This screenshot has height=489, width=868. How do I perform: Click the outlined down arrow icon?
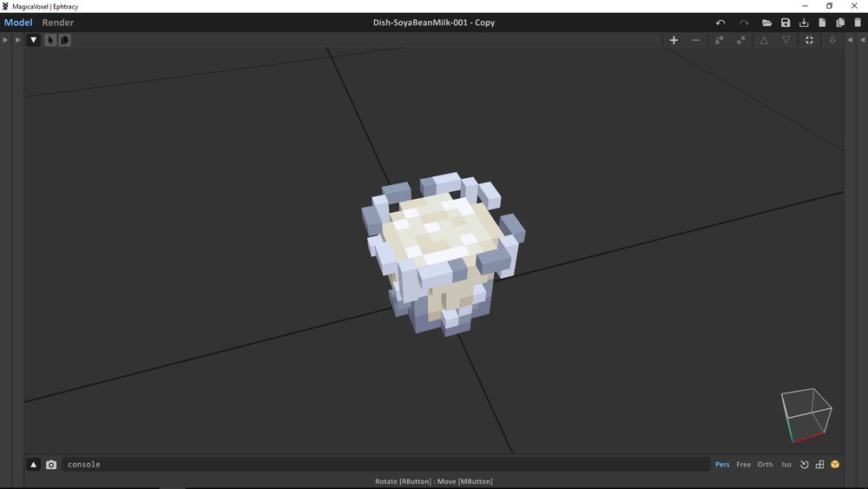[832, 40]
